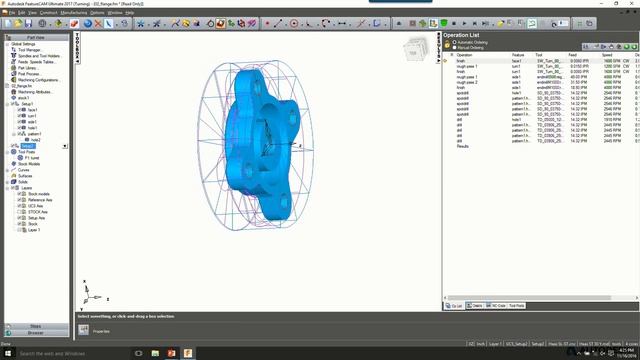
Task: Expand the Curves tree node
Action: click(7, 170)
